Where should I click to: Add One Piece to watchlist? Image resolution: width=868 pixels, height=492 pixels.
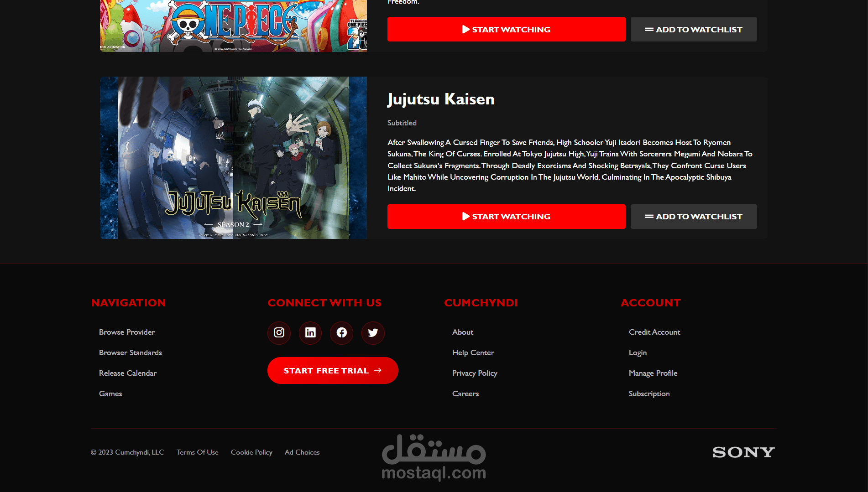pyautogui.click(x=694, y=29)
